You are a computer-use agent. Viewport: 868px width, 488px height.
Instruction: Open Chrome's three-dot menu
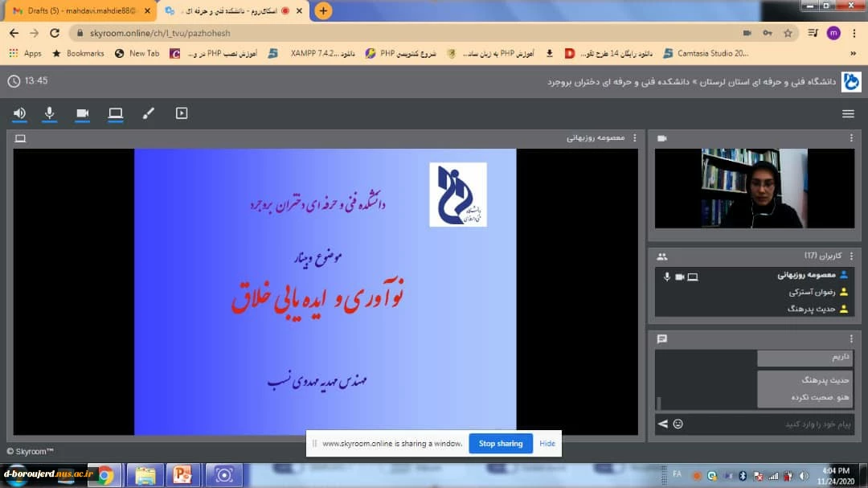coord(854,33)
